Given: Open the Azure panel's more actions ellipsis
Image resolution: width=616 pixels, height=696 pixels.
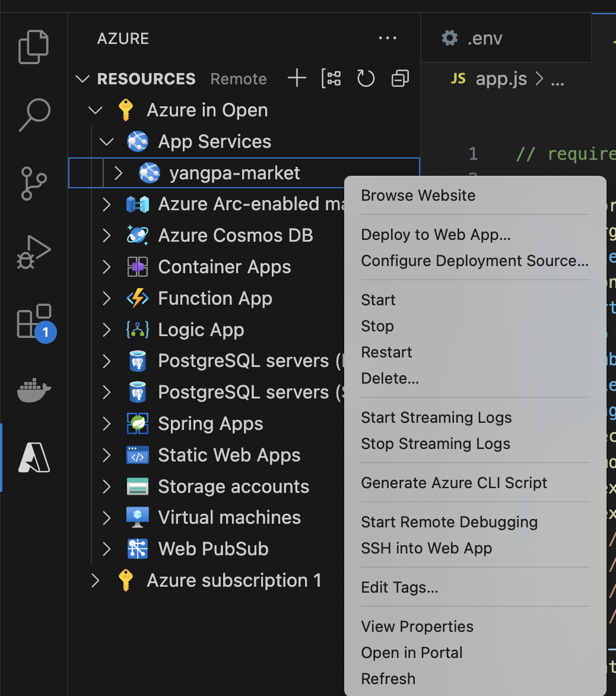Looking at the screenshot, I should pyautogui.click(x=388, y=38).
